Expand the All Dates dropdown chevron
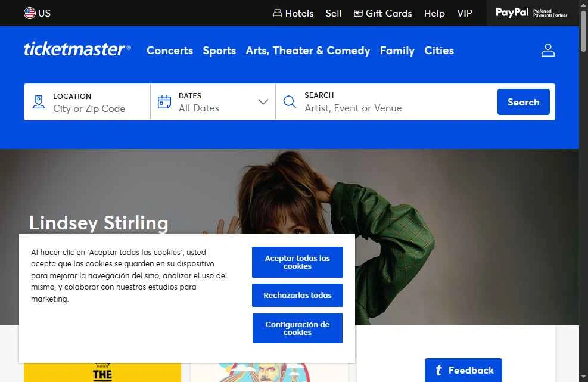This screenshot has width=588, height=382. [263, 102]
